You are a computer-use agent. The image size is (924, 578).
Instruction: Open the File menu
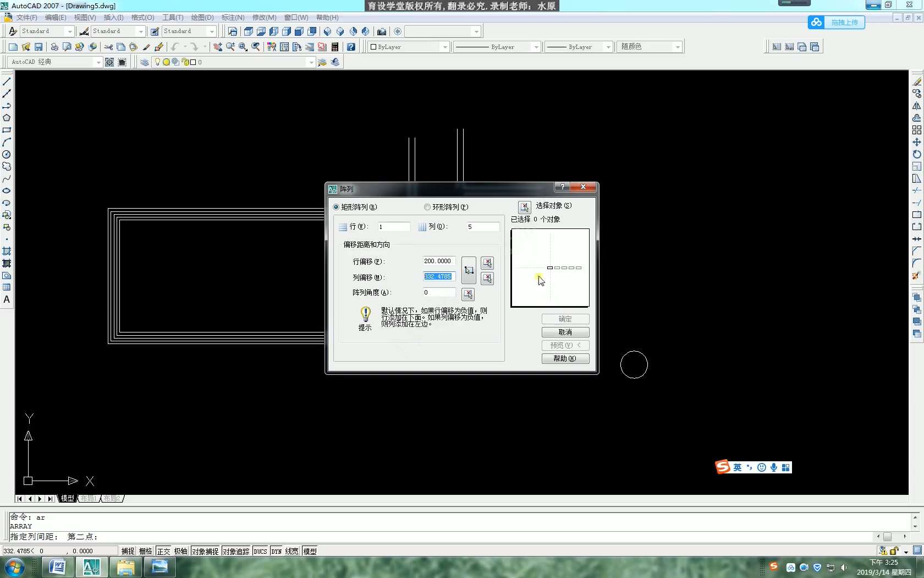tap(26, 18)
